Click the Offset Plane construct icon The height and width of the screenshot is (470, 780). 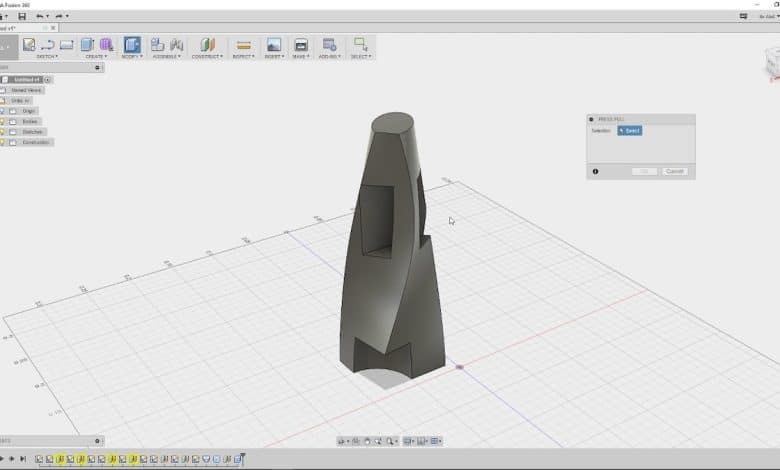(x=208, y=45)
